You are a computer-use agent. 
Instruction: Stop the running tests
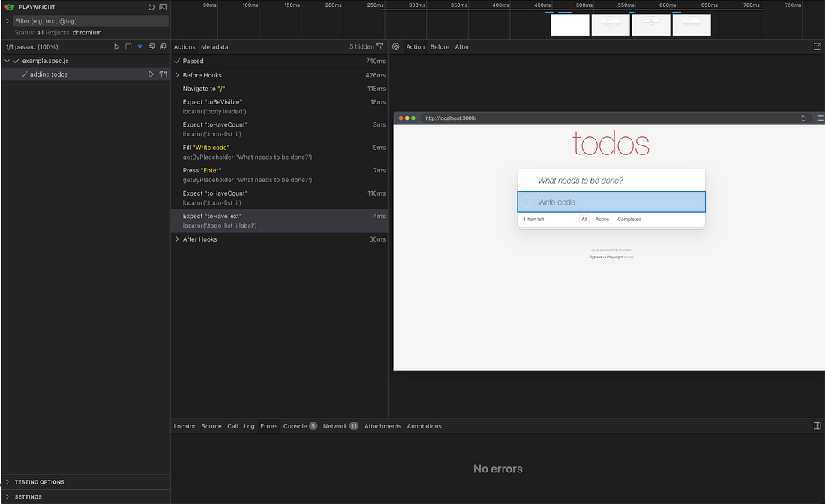[x=128, y=46]
